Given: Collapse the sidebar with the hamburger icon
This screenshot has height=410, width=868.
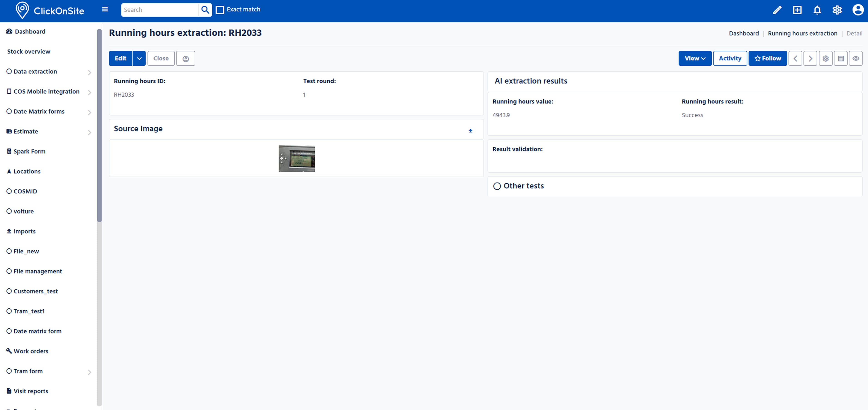Looking at the screenshot, I should pos(105,9).
